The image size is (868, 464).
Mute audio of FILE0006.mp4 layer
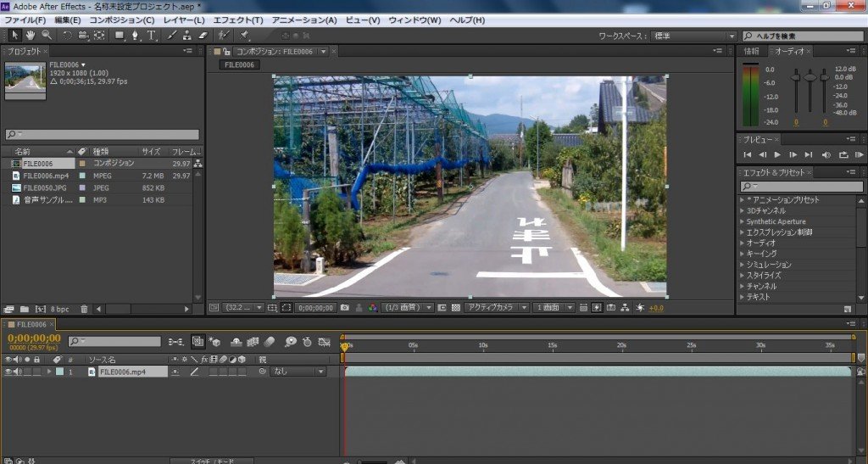(x=17, y=372)
